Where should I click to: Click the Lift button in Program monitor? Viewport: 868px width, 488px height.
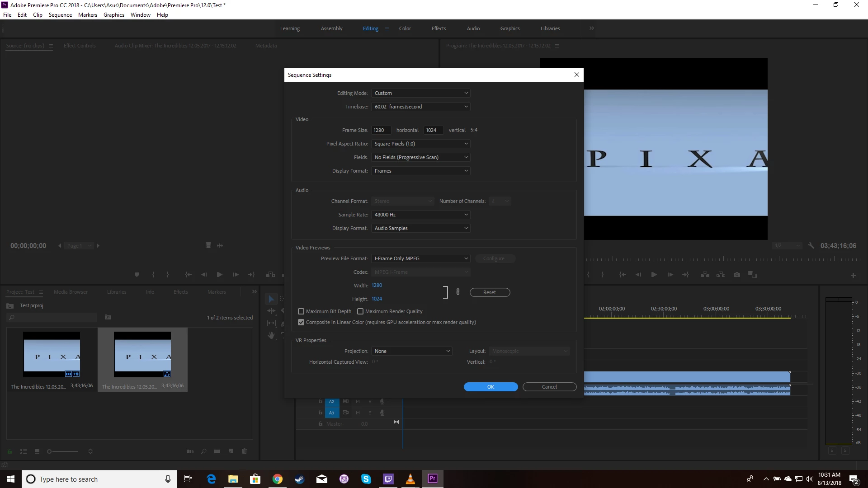click(x=705, y=275)
